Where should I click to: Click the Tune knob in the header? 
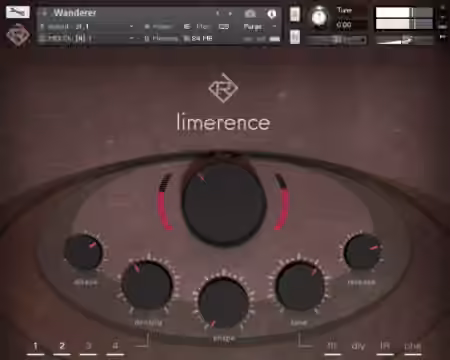[x=319, y=17]
